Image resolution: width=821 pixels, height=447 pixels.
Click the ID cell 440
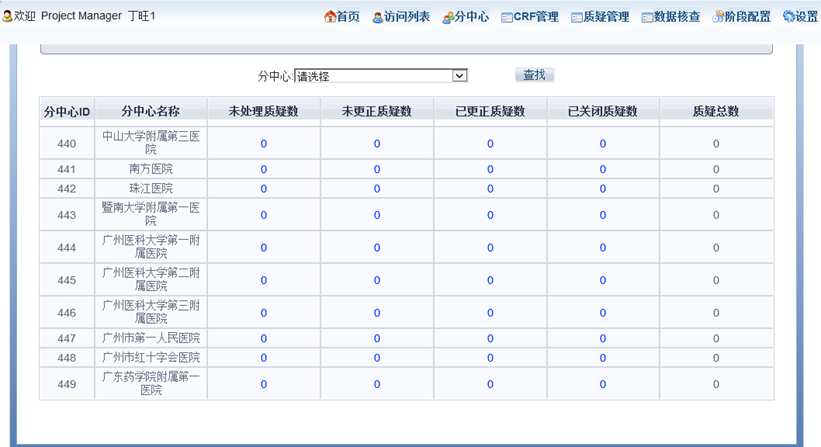tap(67, 143)
